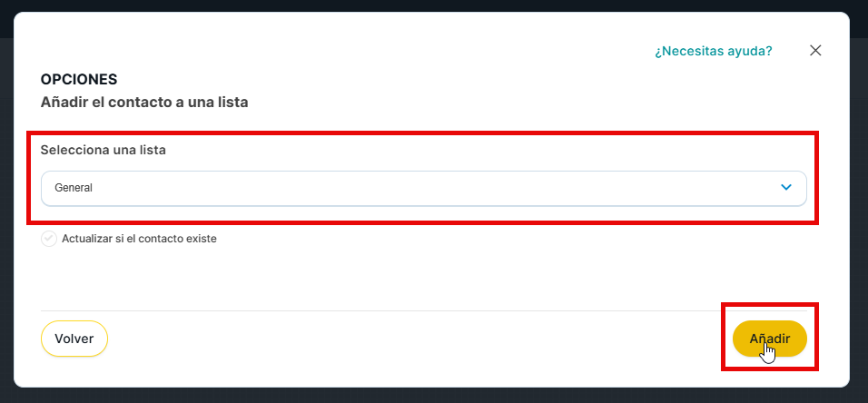Click the dark backdrop below the dialog

[434, 396]
